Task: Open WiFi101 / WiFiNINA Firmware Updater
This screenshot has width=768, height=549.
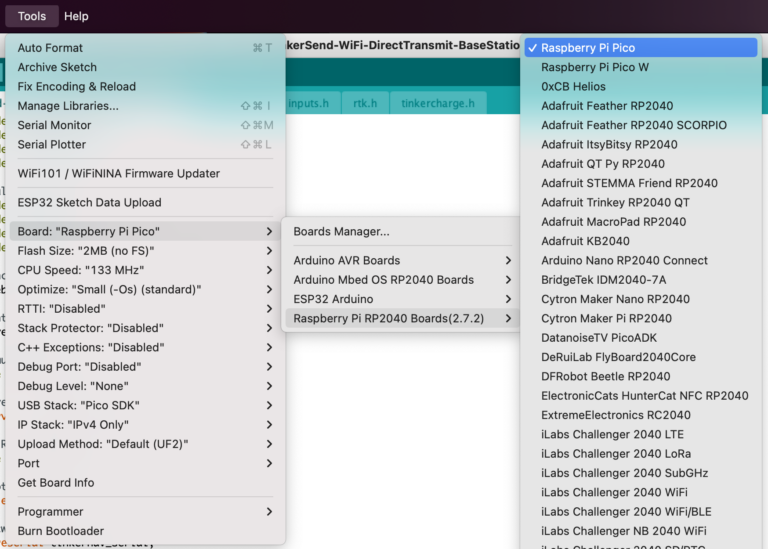Action: [x=145, y=173]
